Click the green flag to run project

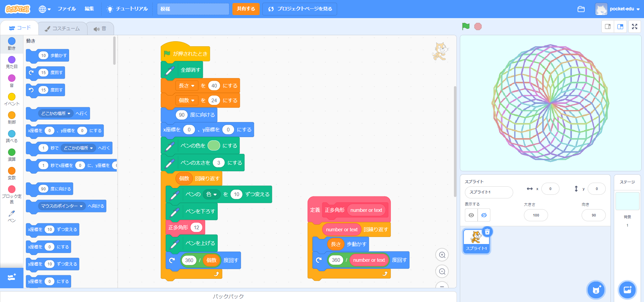pyautogui.click(x=466, y=26)
